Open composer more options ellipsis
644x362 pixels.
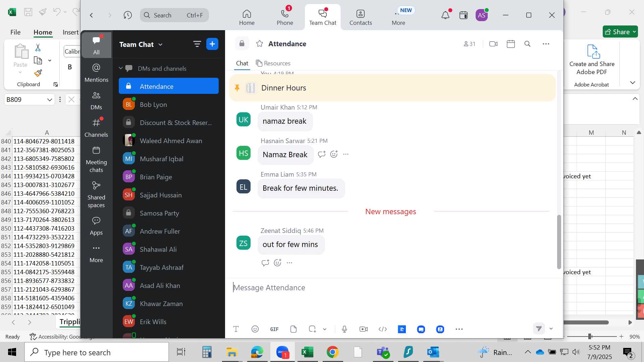click(x=459, y=329)
